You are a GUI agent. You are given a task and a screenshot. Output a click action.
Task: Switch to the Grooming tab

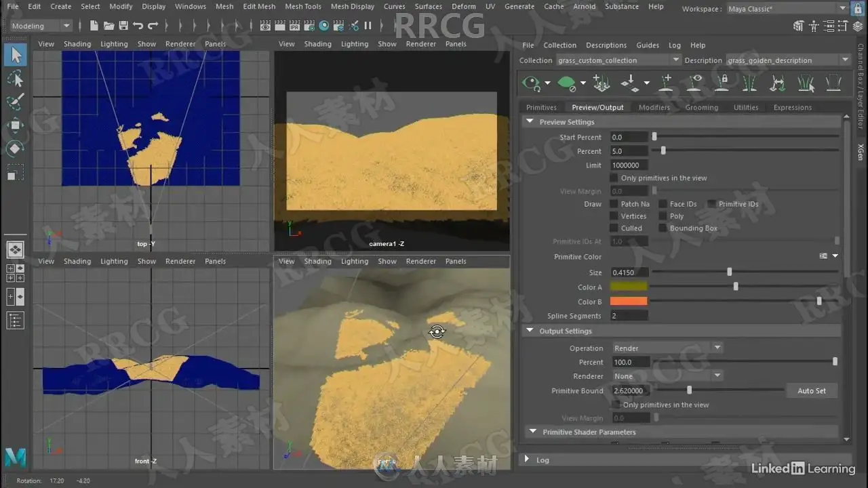[x=701, y=107]
